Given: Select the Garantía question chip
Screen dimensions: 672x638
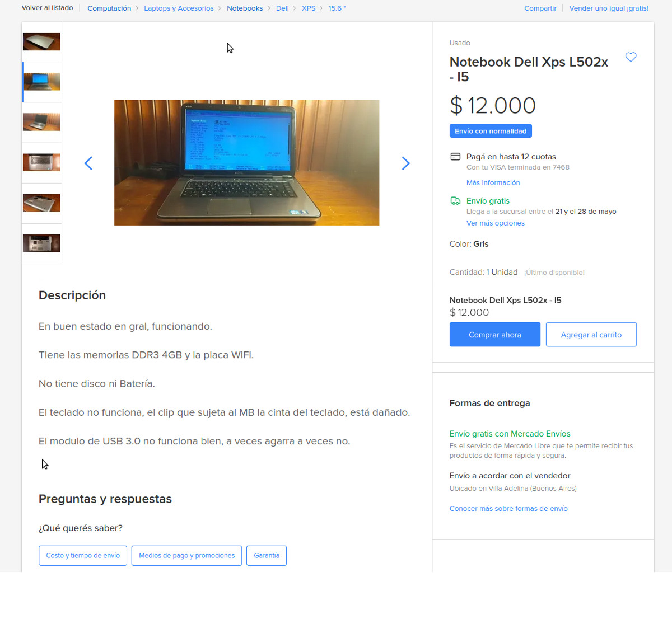Looking at the screenshot, I should [267, 556].
